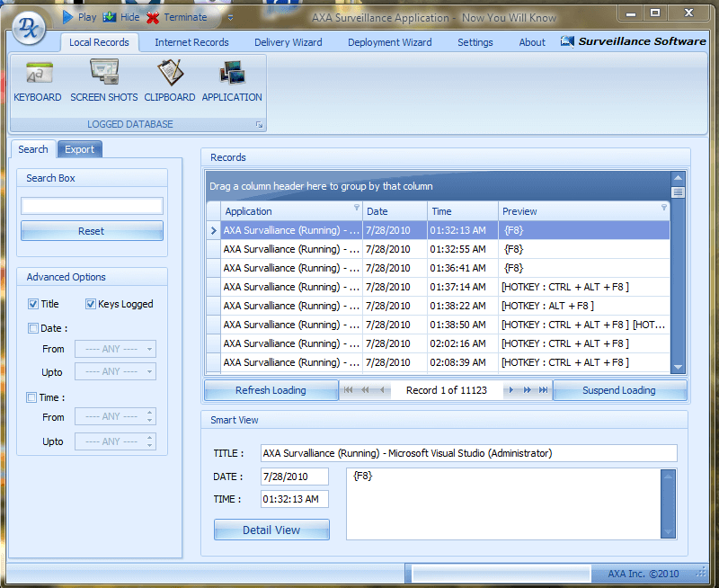Open the Keyboard logged records
The height and width of the screenshot is (588, 719).
tap(38, 81)
